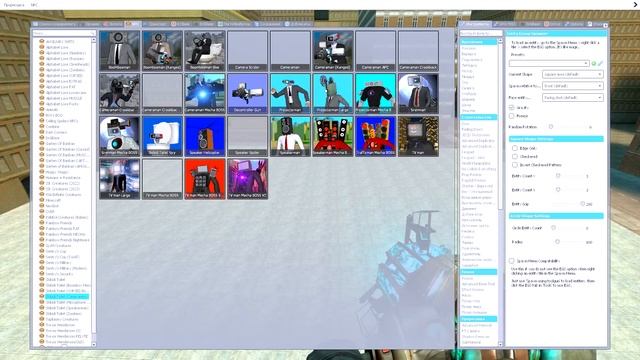640x360 pixels.
Task: Click the tool search field in right panel
Action: tap(480, 33)
